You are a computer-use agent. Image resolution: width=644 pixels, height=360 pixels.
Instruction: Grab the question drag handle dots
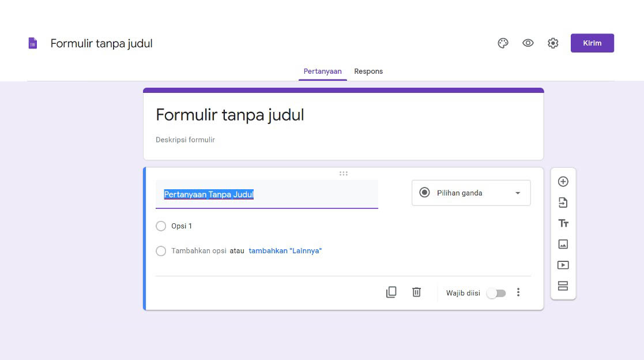(x=344, y=174)
